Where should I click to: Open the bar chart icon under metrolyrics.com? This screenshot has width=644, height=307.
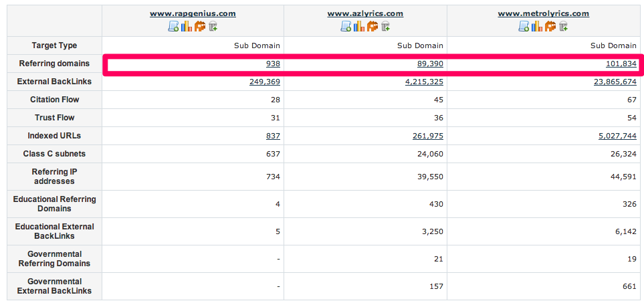pyautogui.click(x=537, y=26)
